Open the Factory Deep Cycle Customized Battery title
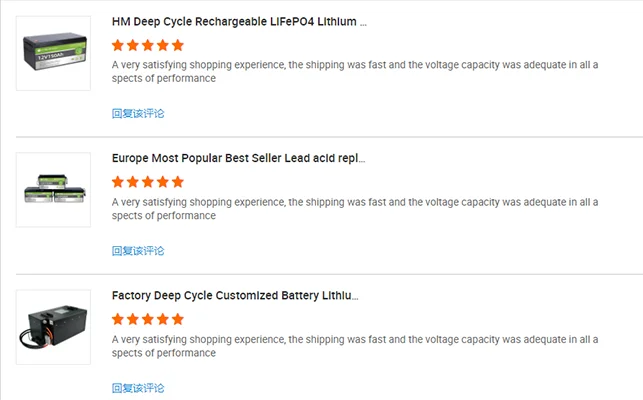Viewport: 643px width, 400px height. (x=235, y=296)
